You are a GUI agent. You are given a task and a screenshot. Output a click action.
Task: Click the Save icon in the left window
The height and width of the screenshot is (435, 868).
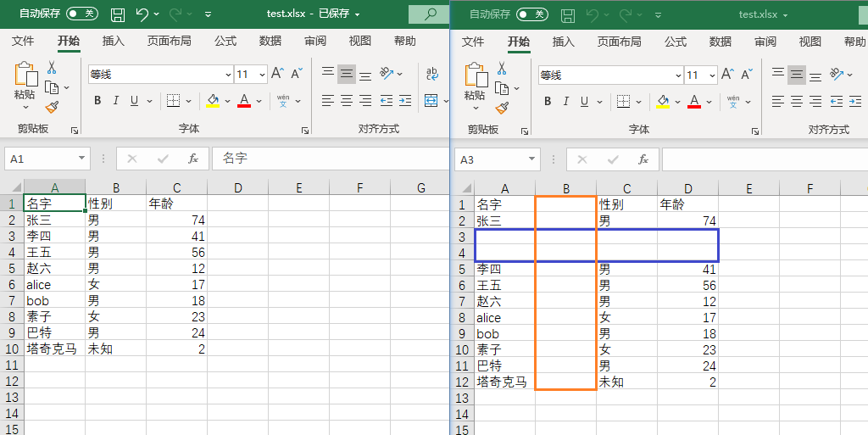(118, 15)
